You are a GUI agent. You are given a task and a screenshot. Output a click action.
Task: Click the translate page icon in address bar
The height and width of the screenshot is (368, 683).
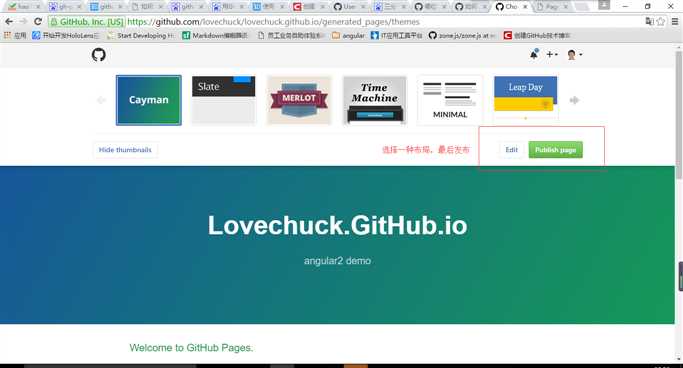649,21
